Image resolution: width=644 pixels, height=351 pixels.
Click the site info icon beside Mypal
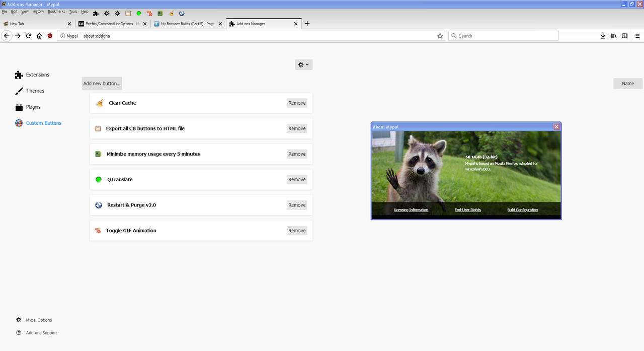[62, 36]
